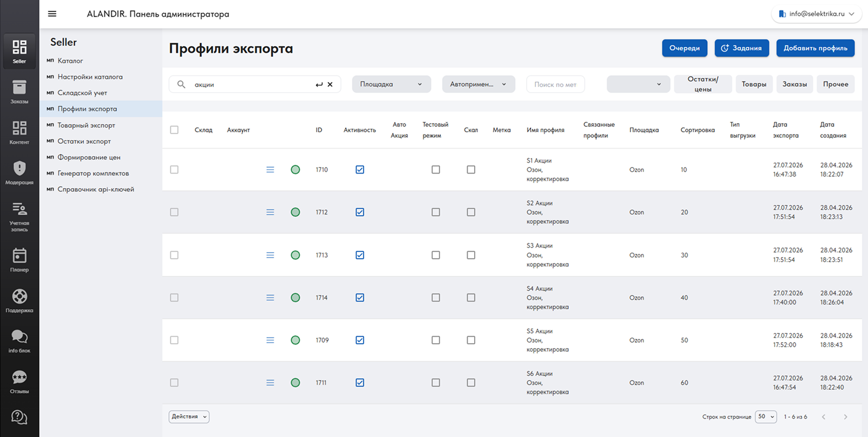This screenshot has height=437, width=868.
Task: Open the info@selektrika.ru account dropdown
Action: [816, 14]
